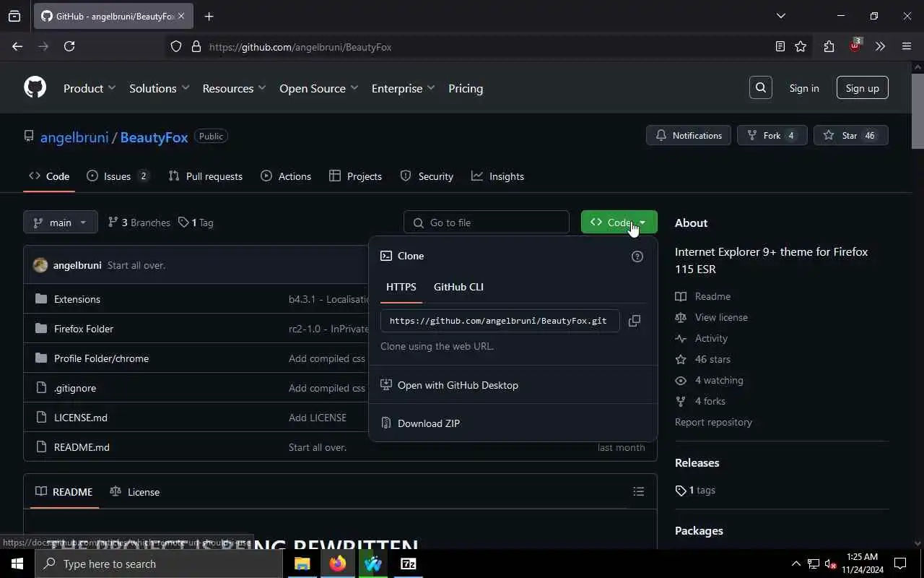This screenshot has width=924, height=578.
Task: Bookmark page with the star icon
Action: click(801, 46)
